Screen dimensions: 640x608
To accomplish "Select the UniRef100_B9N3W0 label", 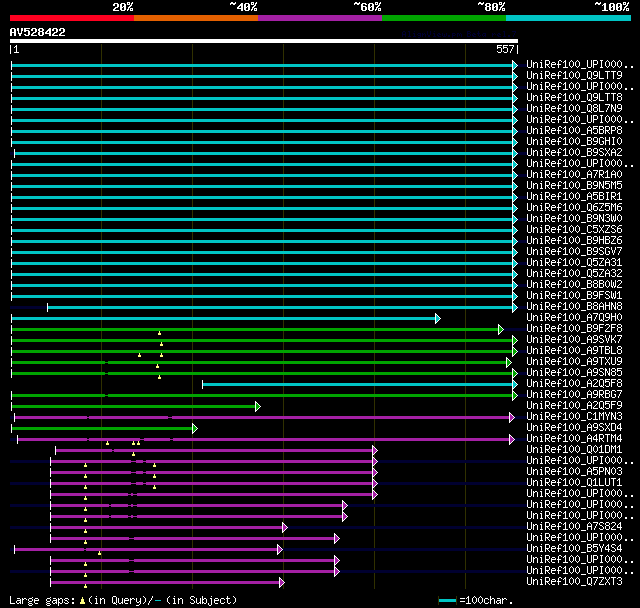I will tap(574, 219).
